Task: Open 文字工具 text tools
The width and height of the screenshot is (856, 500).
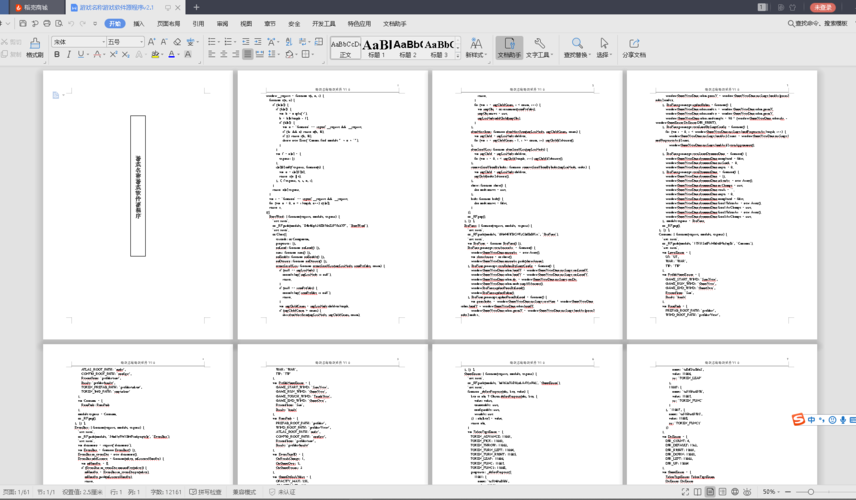Action: point(539,47)
